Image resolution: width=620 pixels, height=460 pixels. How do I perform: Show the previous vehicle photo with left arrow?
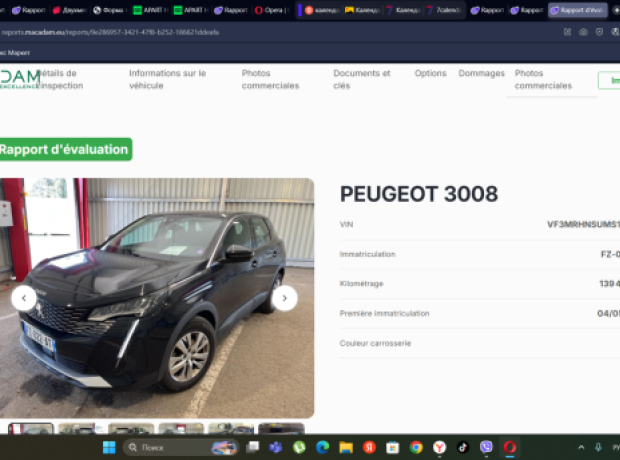(24, 298)
